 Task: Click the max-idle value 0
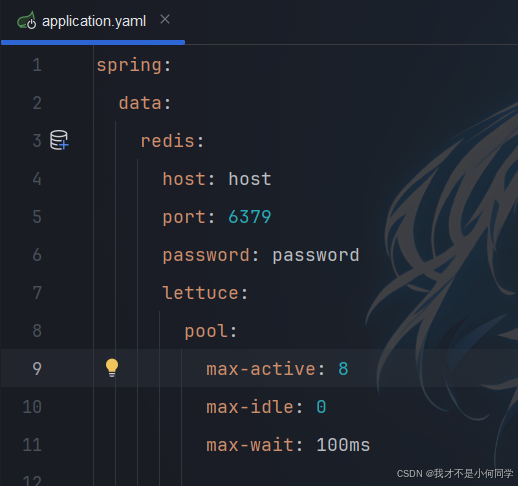(x=321, y=407)
